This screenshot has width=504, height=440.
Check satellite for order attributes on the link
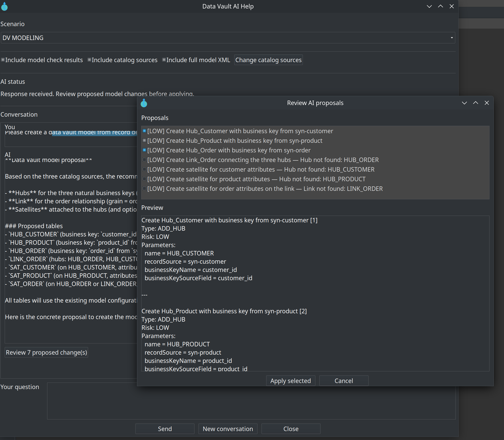pos(144,189)
